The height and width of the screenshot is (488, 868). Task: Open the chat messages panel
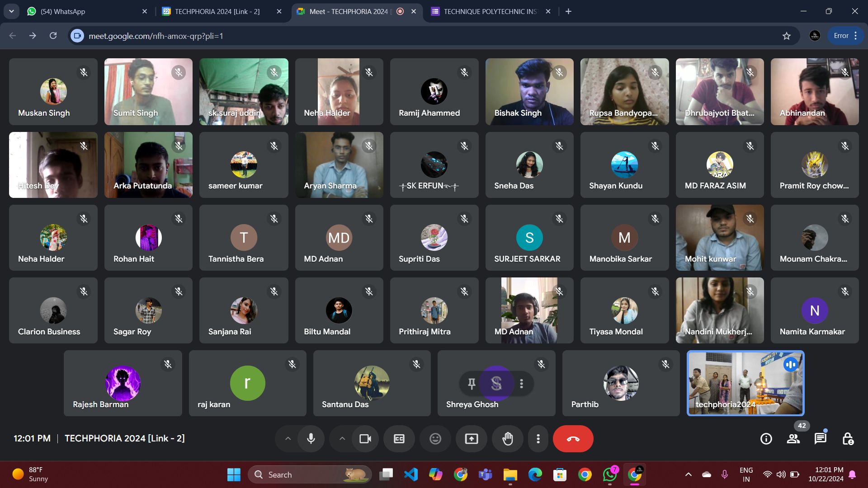pos(820,439)
